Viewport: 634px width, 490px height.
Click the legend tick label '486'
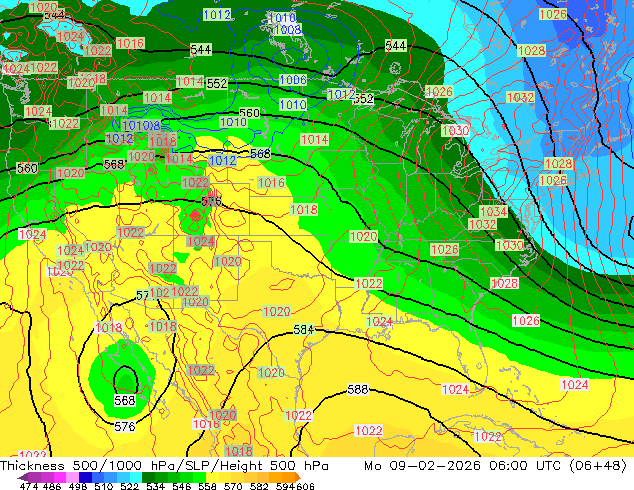coord(52,486)
